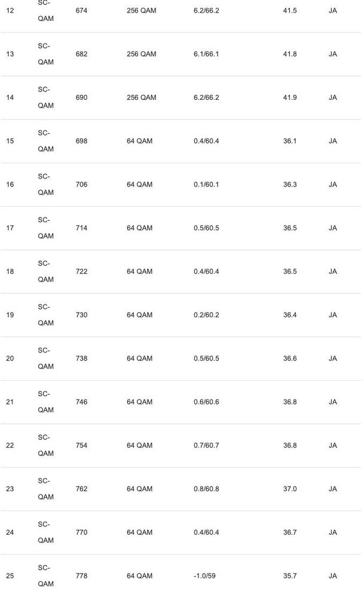Select the 36.6 signal value
This screenshot has width=364, height=597.
click(x=290, y=359)
